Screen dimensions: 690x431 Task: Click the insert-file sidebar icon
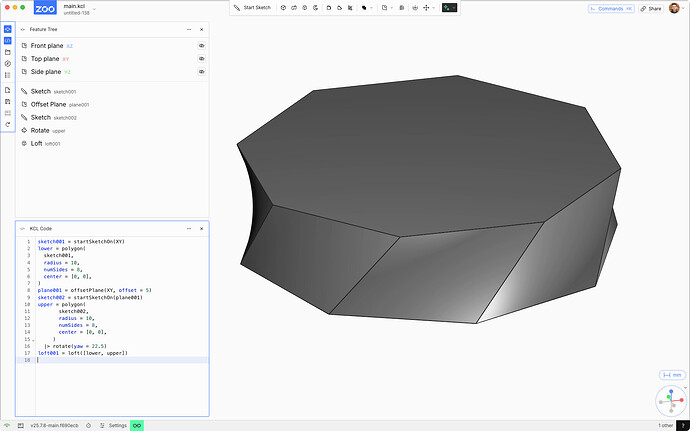coord(7,90)
